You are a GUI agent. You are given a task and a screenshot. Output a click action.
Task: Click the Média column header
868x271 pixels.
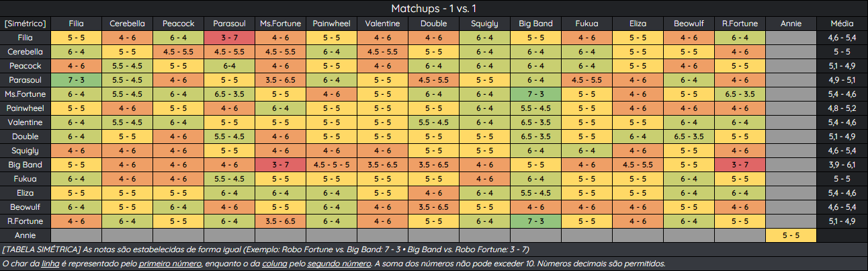(842, 24)
